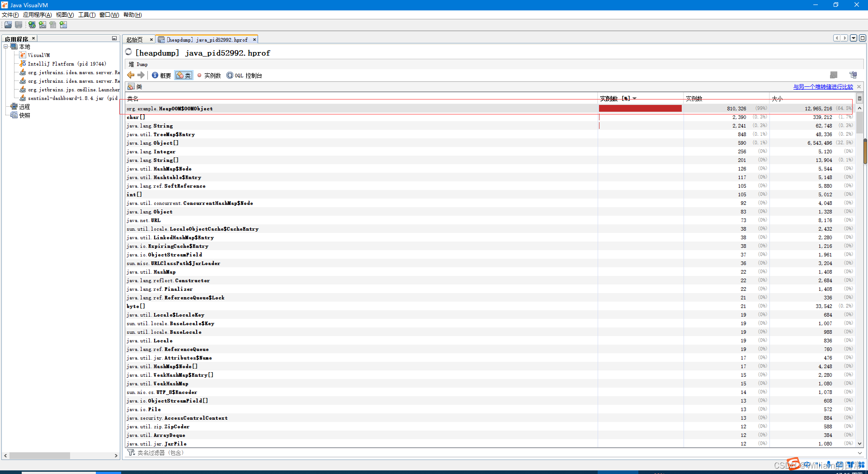Viewport: 868px width, 474px height.
Task: Click sort arrow on 实例数 [%] column
Action: (635, 99)
